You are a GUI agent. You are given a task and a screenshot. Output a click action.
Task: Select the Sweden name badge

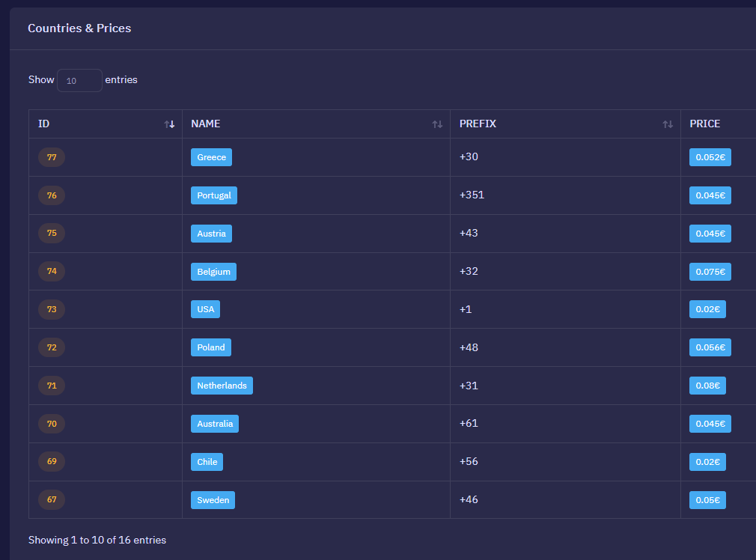pos(213,499)
